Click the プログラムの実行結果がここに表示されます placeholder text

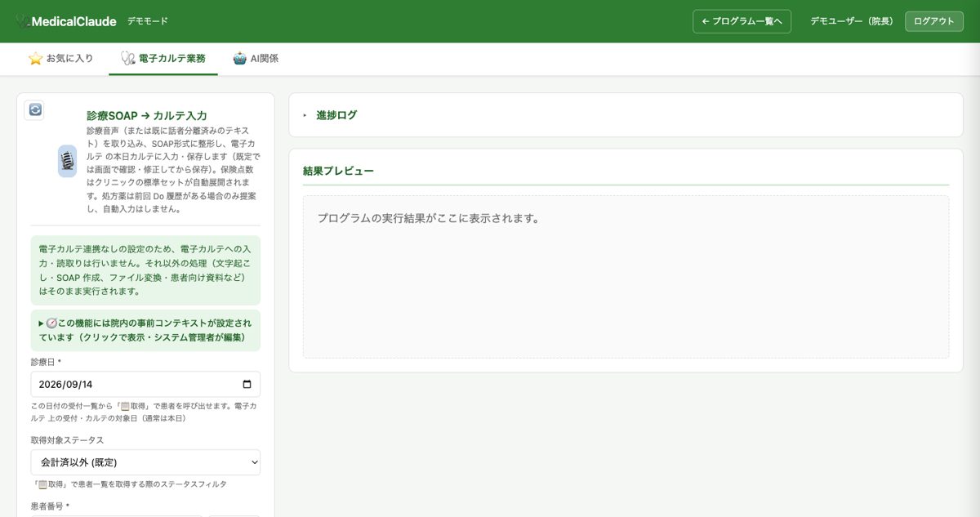[x=429, y=218]
